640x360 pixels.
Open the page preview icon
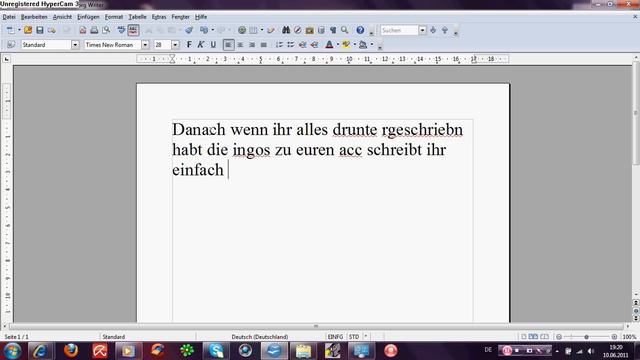[x=106, y=30]
